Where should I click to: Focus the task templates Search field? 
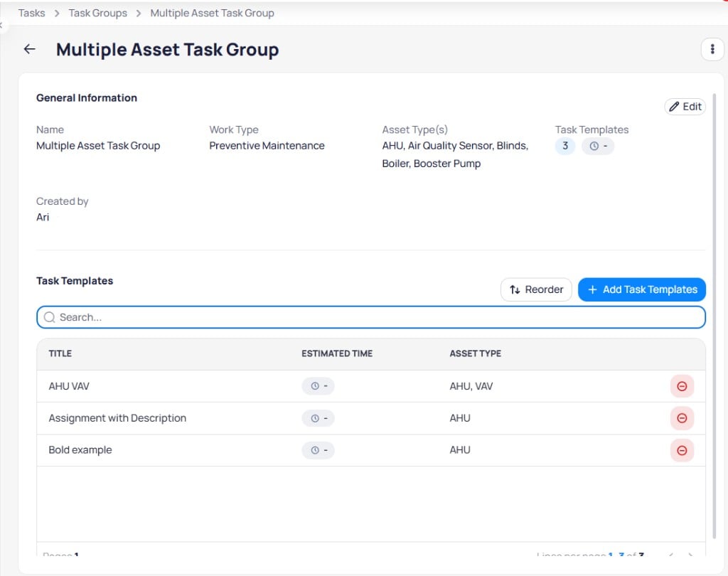click(371, 317)
